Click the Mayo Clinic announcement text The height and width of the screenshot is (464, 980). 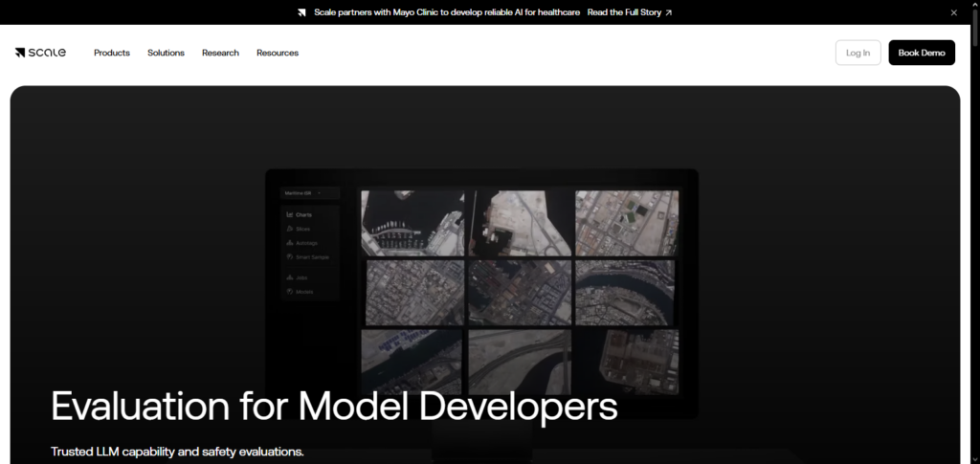[x=446, y=12]
